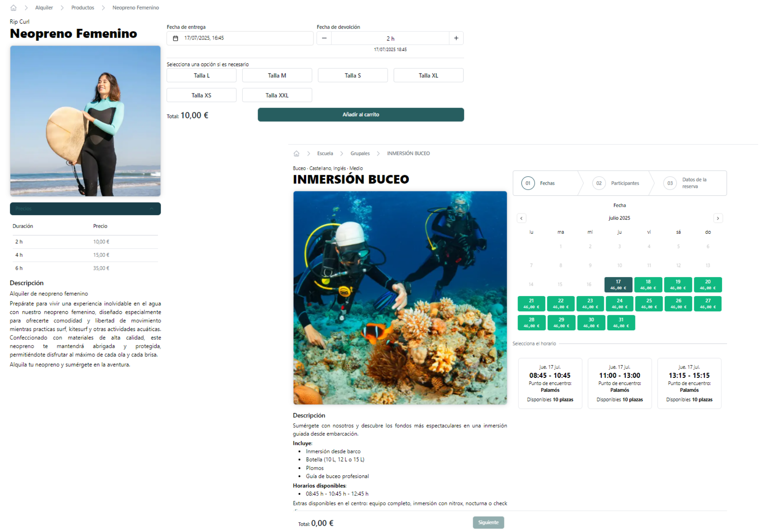Viewport: 760px width, 532px height.
Task: Click the Añadir al carrito button
Action: point(361,115)
